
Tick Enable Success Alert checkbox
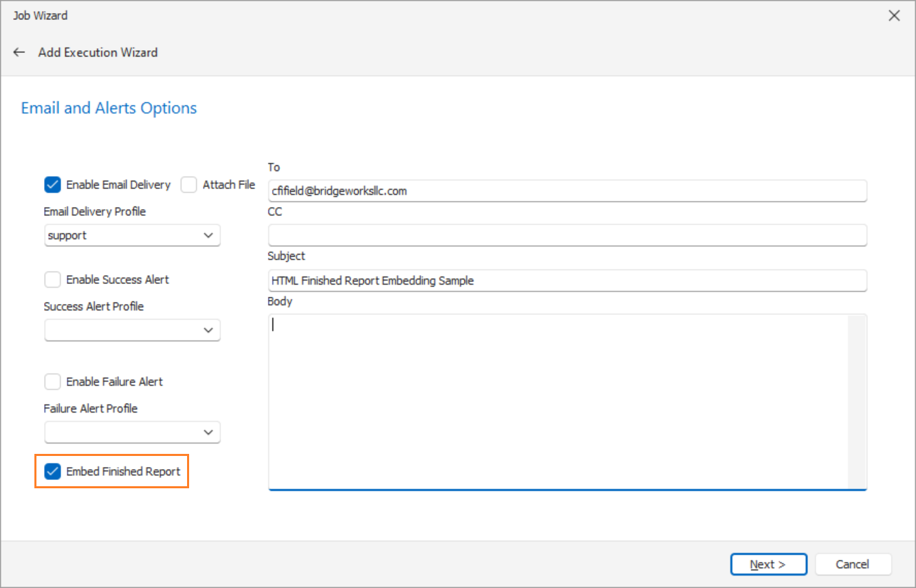pos(52,279)
